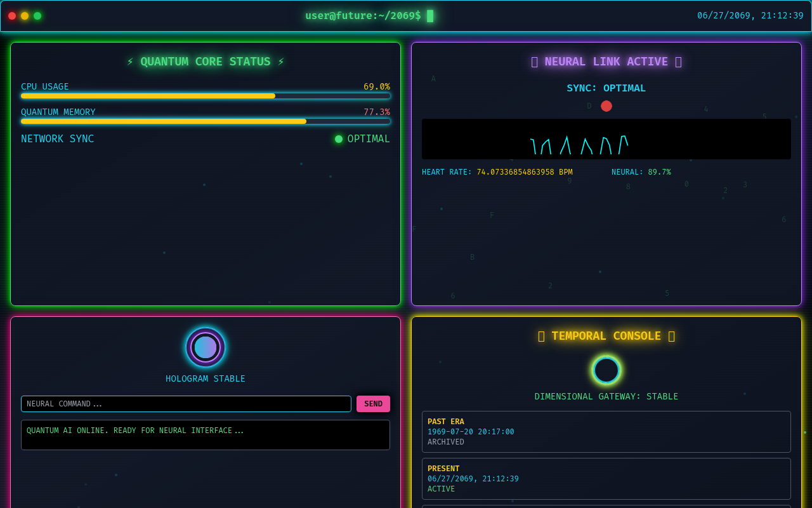
Task: Click the HOLOGRAM STABLE label
Action: tap(205, 378)
